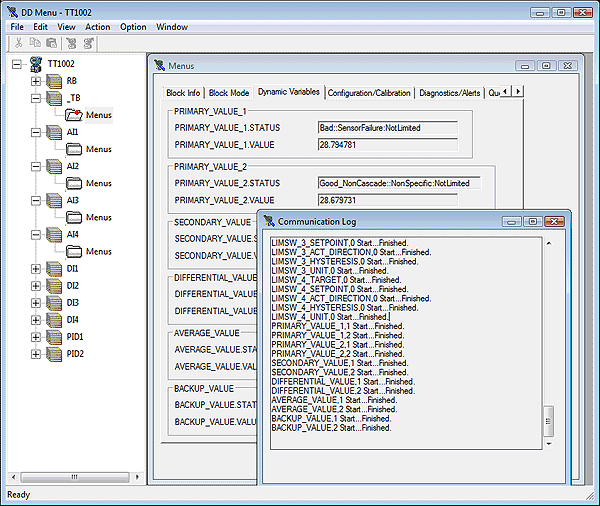Expand the PID1 tree node

pyautogui.click(x=36, y=337)
